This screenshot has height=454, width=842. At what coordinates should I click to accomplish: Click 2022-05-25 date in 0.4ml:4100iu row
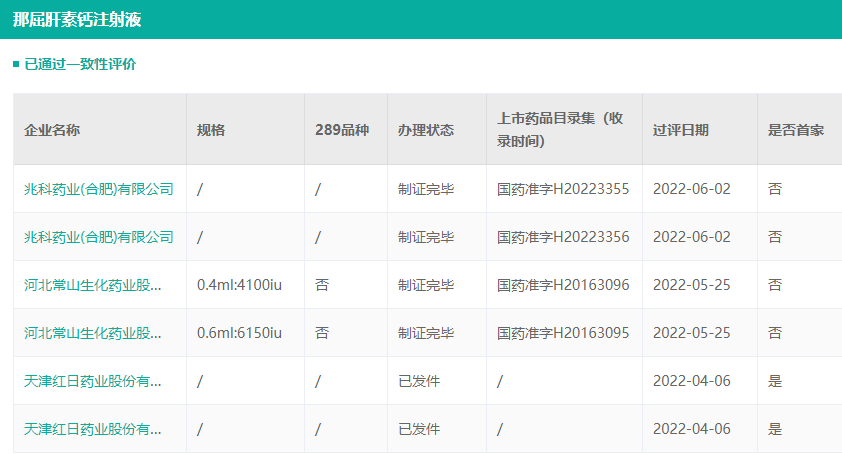pyautogui.click(x=692, y=285)
